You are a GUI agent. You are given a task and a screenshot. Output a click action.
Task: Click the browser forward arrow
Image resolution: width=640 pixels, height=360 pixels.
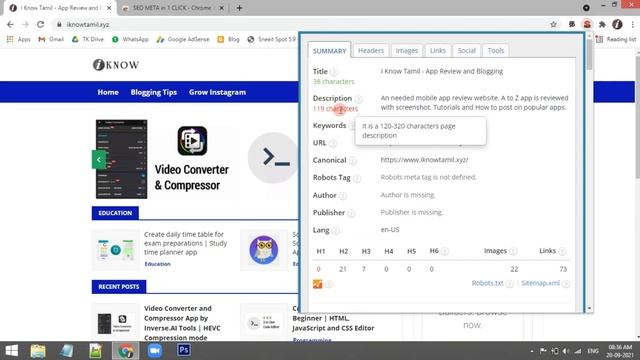[25, 24]
